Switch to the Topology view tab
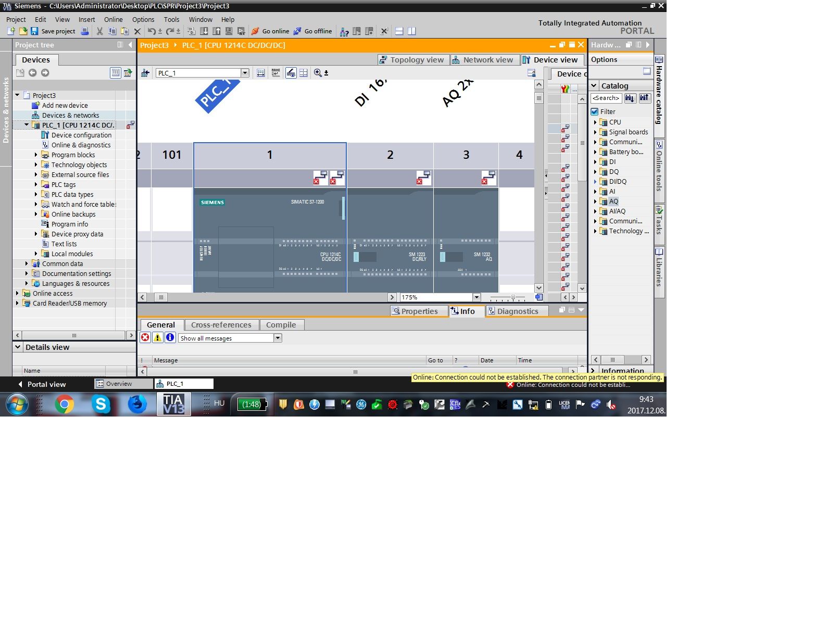Screen dimensions: 840x630 pos(412,60)
